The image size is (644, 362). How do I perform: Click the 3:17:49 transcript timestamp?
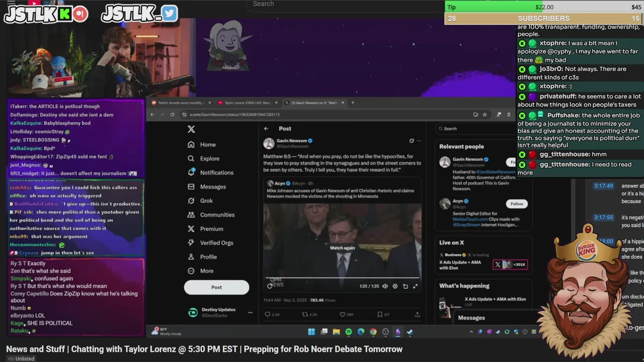603,186
